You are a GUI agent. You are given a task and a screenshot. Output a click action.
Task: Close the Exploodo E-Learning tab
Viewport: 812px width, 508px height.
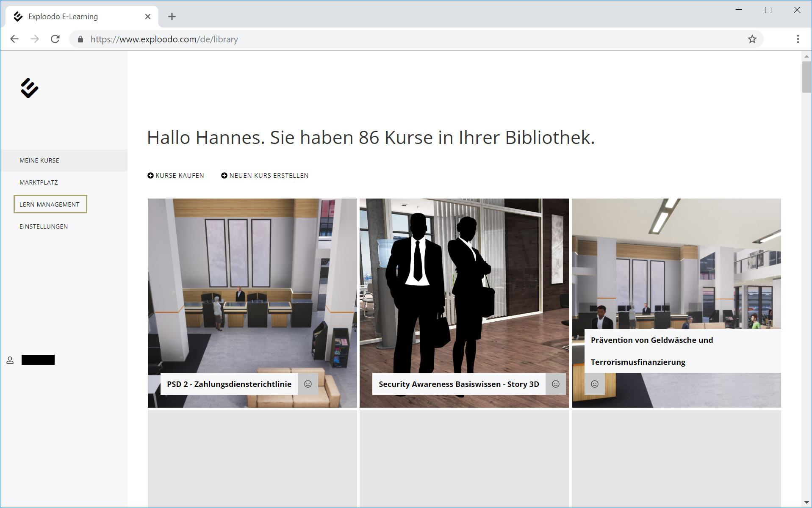click(x=148, y=17)
